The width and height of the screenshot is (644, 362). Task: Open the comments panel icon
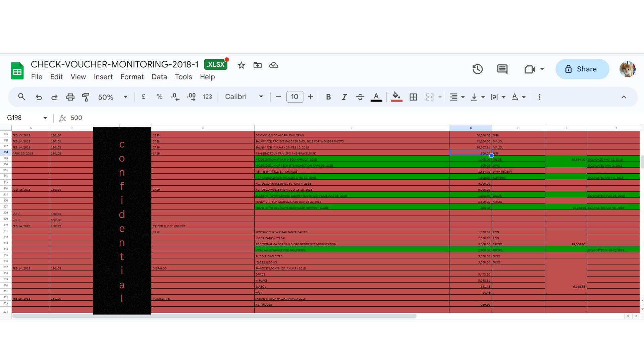pos(502,69)
